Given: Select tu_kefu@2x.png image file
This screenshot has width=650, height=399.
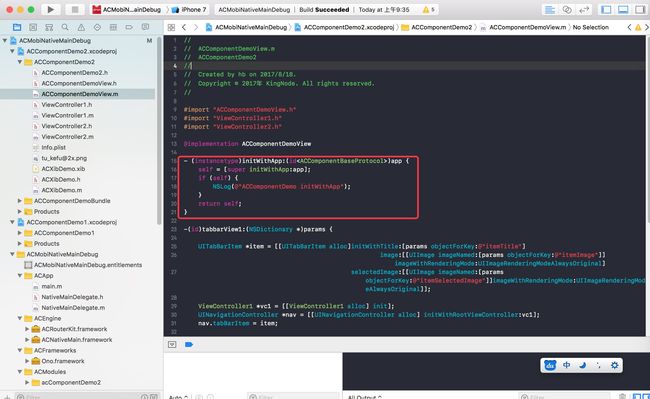Looking at the screenshot, I should 64,158.
